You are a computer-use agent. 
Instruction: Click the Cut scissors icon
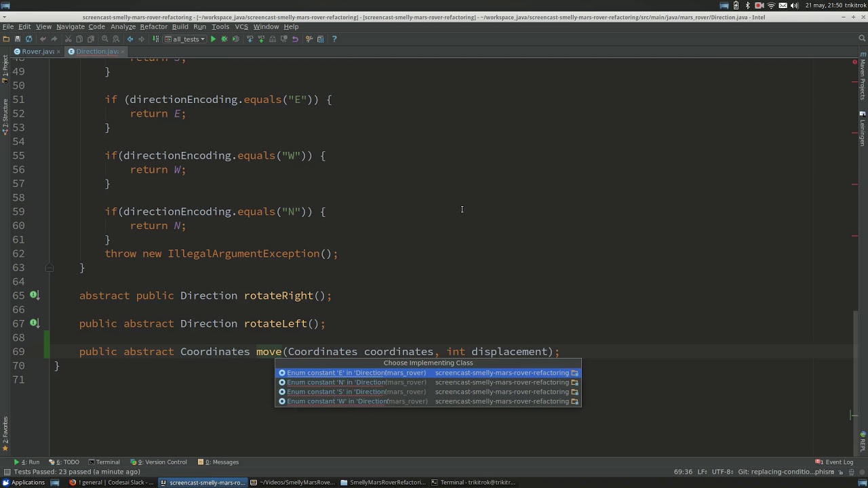(x=68, y=39)
